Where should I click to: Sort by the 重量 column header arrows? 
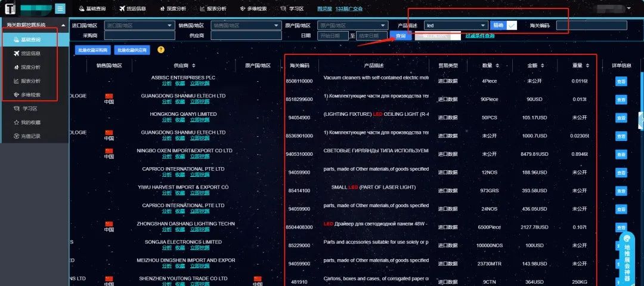point(588,66)
